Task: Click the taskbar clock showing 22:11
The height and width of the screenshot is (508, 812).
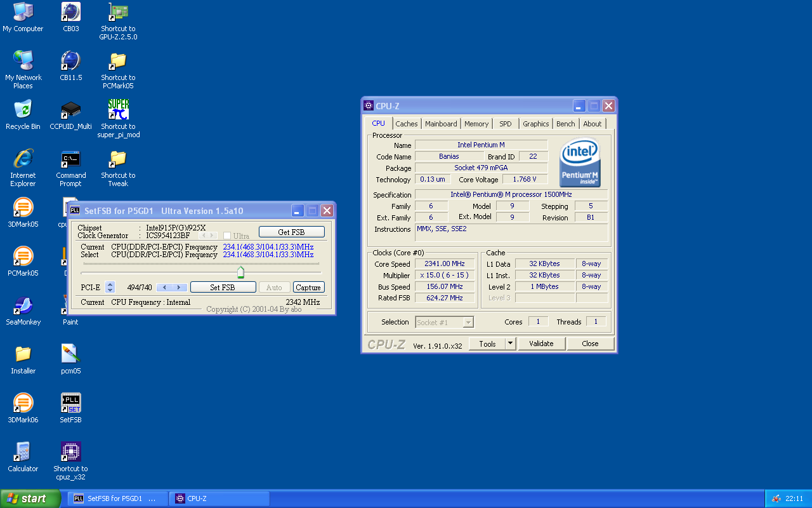Action: [794, 499]
